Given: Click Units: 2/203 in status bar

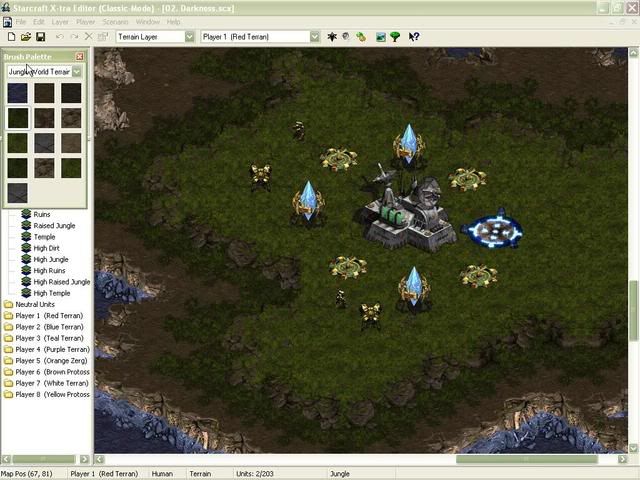Looking at the screenshot, I should [255, 474].
